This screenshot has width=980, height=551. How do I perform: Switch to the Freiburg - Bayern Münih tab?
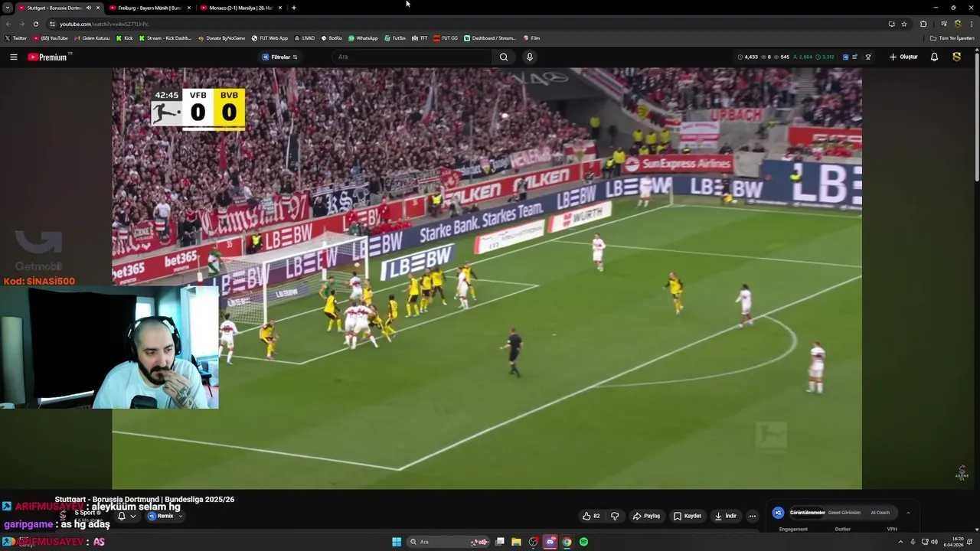[x=150, y=8]
